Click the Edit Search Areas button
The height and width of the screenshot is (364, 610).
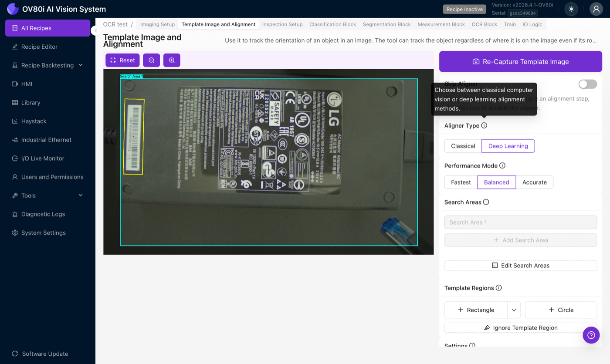pyautogui.click(x=521, y=265)
